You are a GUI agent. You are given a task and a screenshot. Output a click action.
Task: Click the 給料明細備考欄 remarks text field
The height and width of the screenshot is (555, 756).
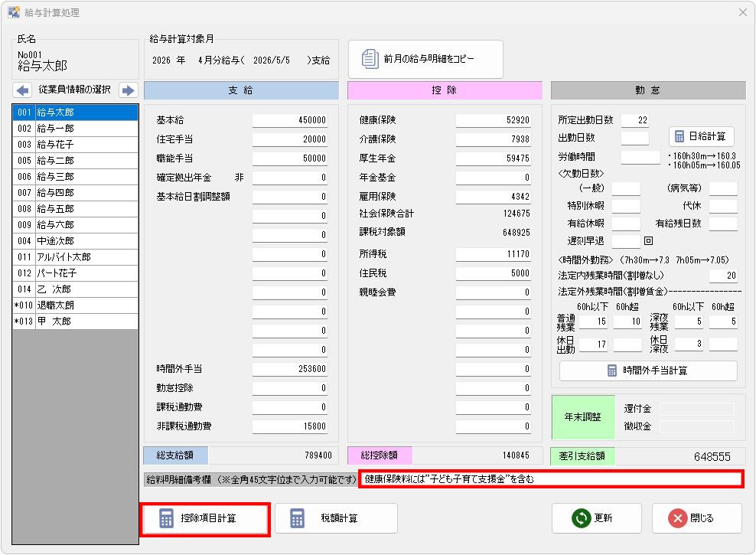550,479
